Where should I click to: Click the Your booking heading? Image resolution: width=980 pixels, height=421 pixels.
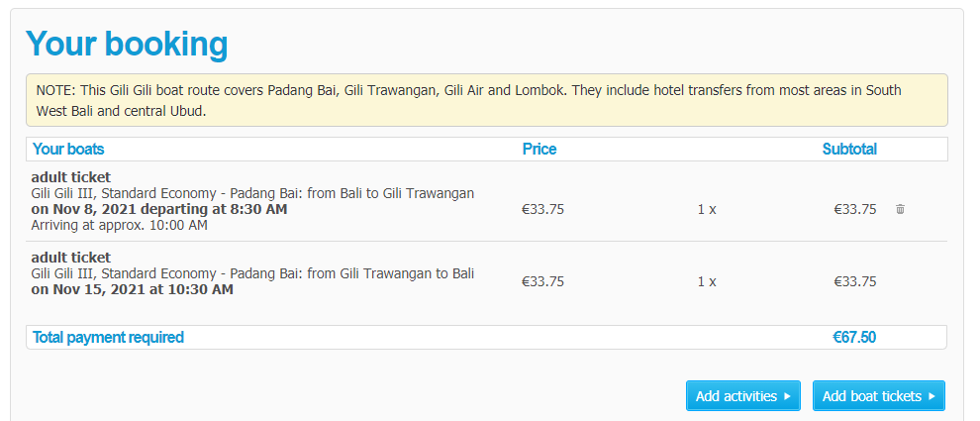tap(127, 44)
